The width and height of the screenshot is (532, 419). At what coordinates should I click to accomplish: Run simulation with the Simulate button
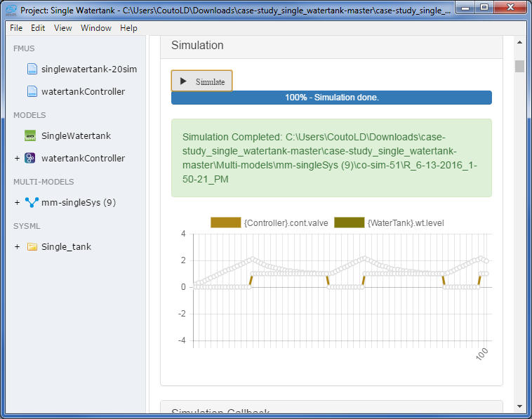point(202,81)
